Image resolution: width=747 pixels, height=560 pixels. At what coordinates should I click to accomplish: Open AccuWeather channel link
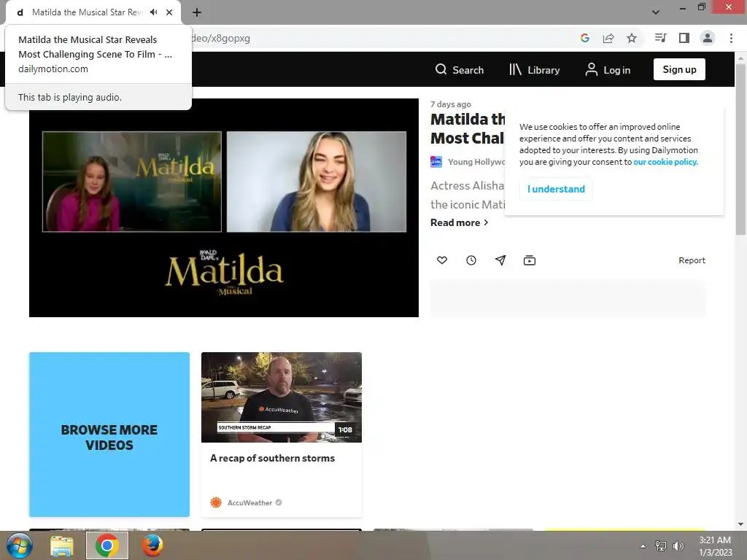tap(249, 503)
